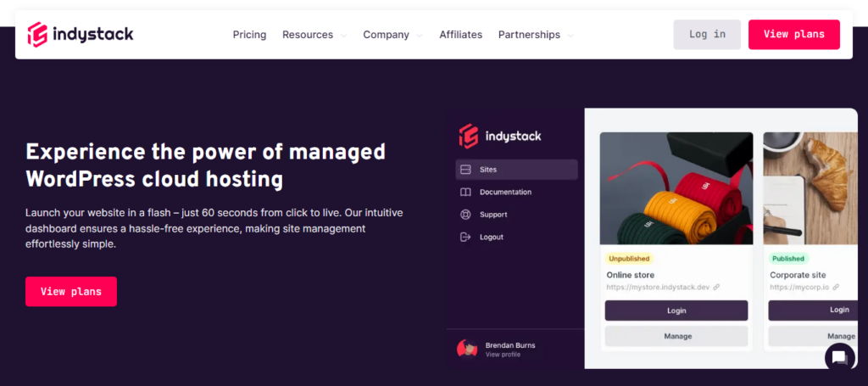Open the Pricing page from navigation

249,35
